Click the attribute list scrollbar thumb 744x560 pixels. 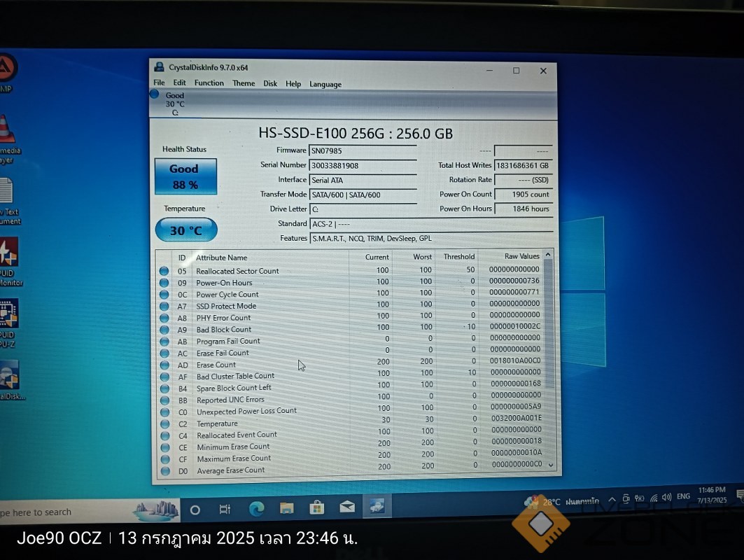pyautogui.click(x=549, y=323)
